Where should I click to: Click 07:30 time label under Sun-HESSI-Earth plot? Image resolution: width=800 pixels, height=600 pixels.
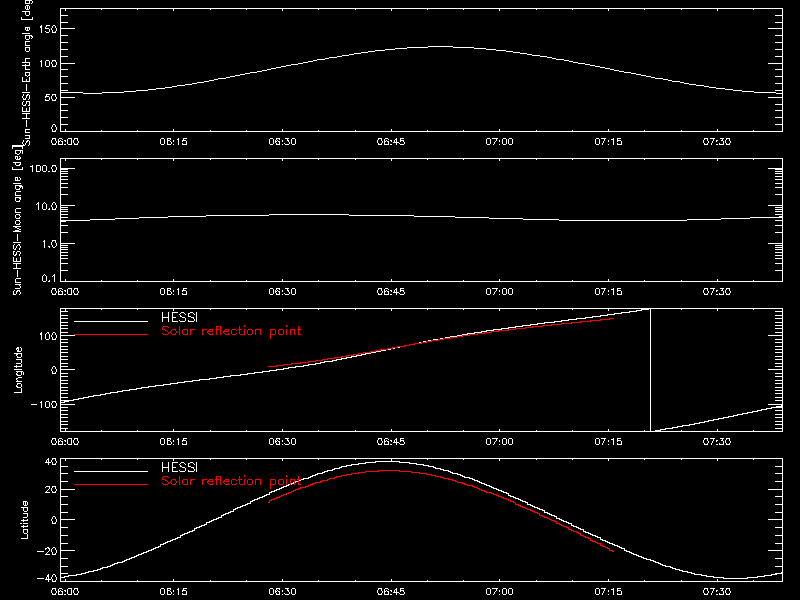[x=717, y=141]
